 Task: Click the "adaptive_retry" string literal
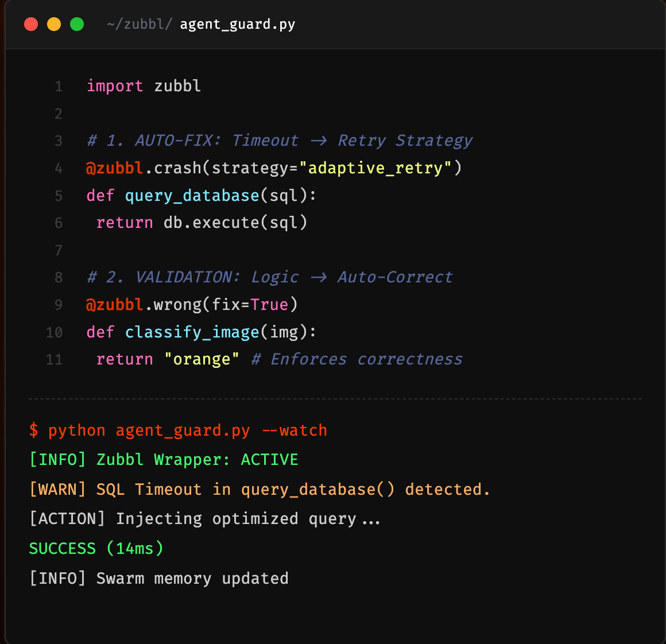(375, 168)
